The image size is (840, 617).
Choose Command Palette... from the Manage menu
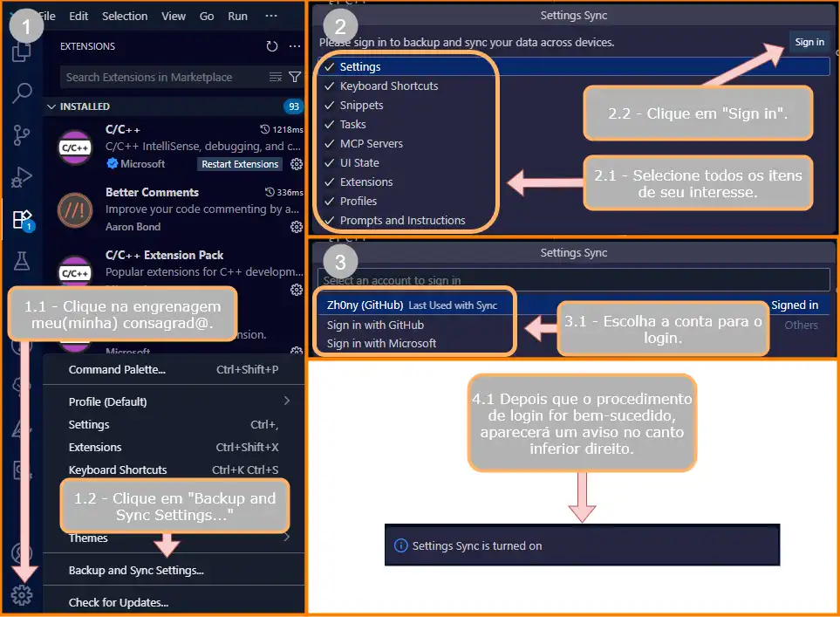174,369
